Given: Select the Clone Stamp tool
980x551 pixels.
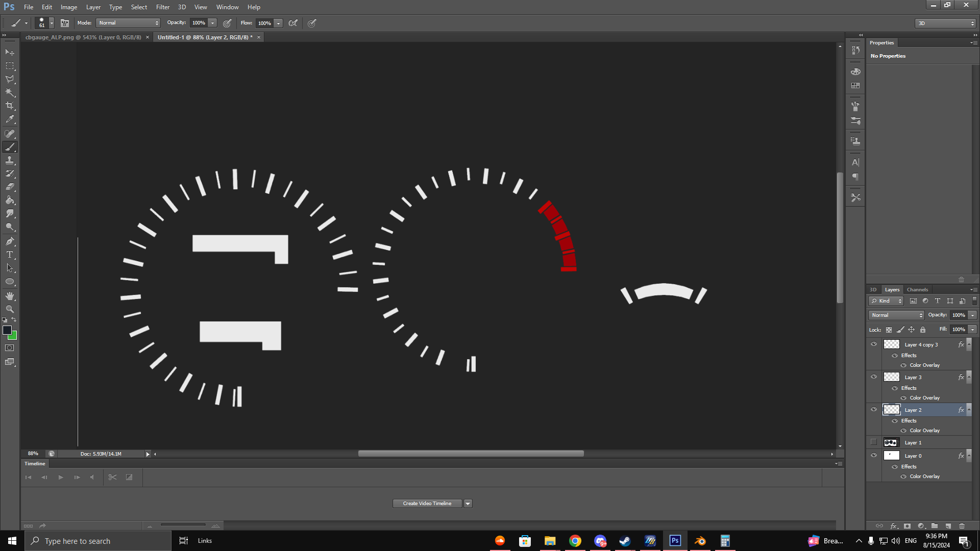Looking at the screenshot, I should click(10, 160).
